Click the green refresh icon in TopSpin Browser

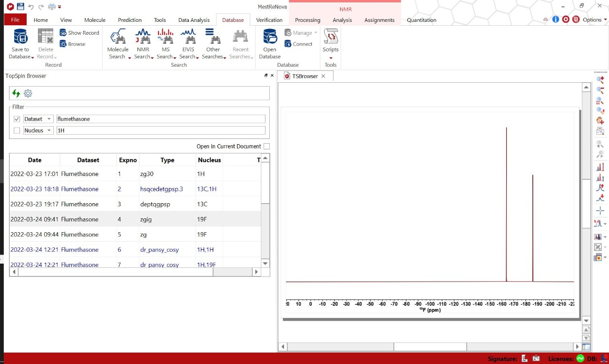click(16, 93)
